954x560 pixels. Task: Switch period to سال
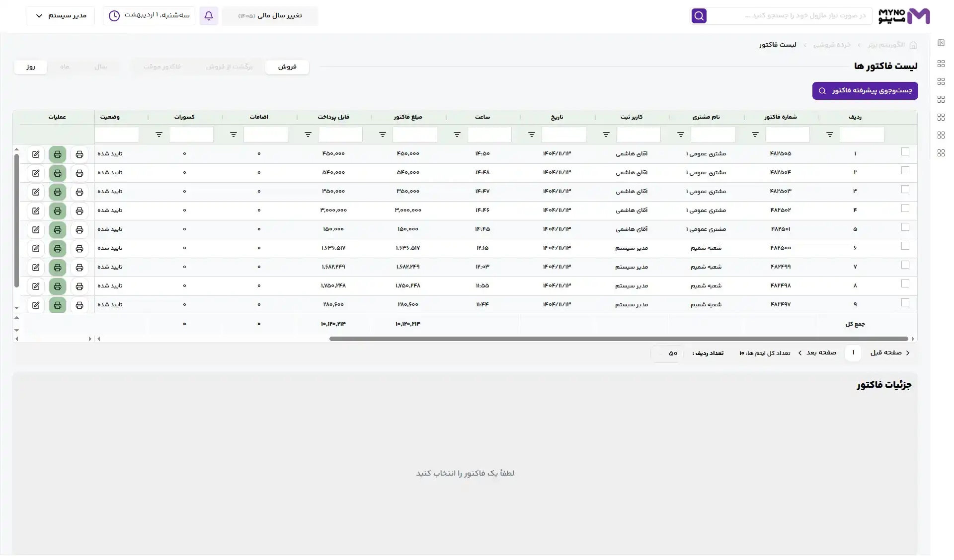[x=101, y=67]
